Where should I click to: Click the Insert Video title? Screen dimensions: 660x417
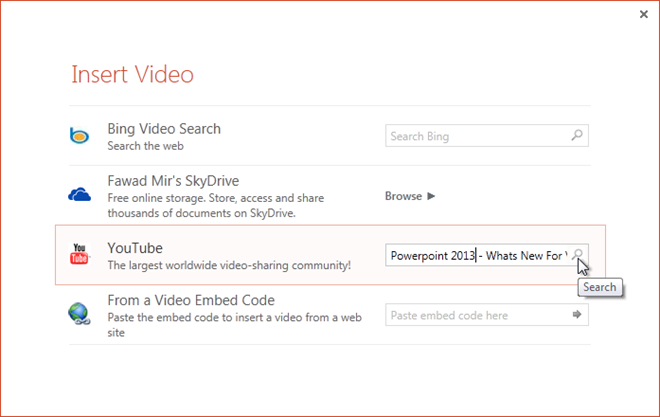coord(132,74)
